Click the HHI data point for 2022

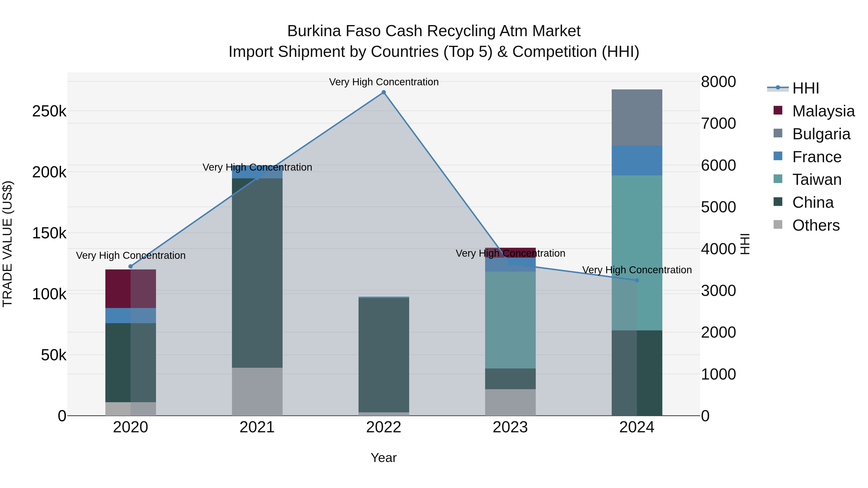(384, 92)
